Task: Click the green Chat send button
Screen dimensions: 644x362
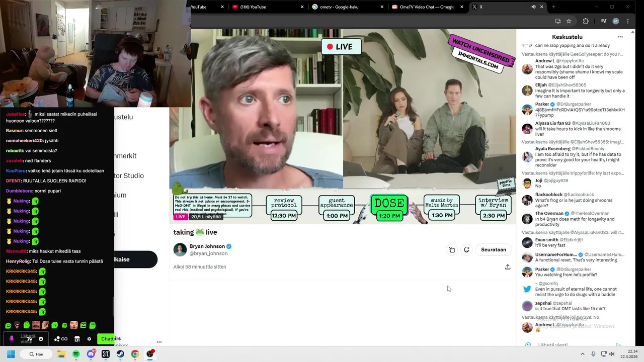Action: (x=105, y=339)
